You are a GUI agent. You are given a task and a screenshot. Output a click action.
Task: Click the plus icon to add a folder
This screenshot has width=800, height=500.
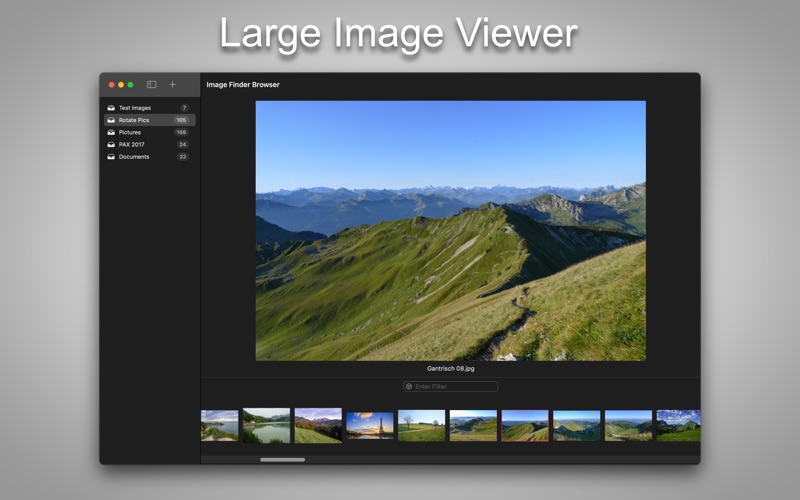(172, 85)
